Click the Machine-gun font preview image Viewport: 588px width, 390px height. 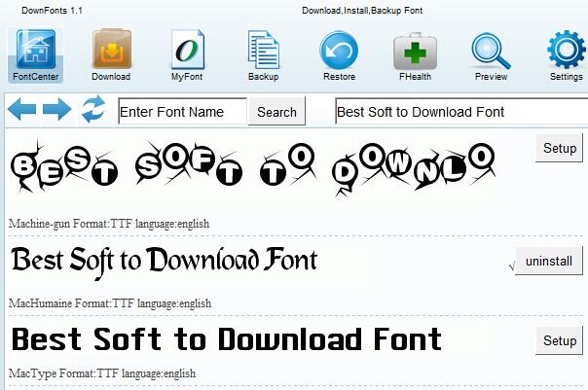[x=252, y=167]
